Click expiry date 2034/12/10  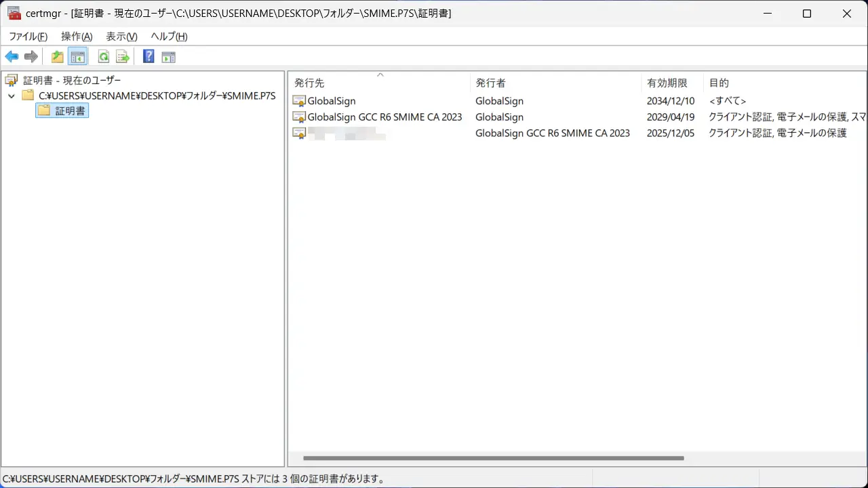(671, 101)
